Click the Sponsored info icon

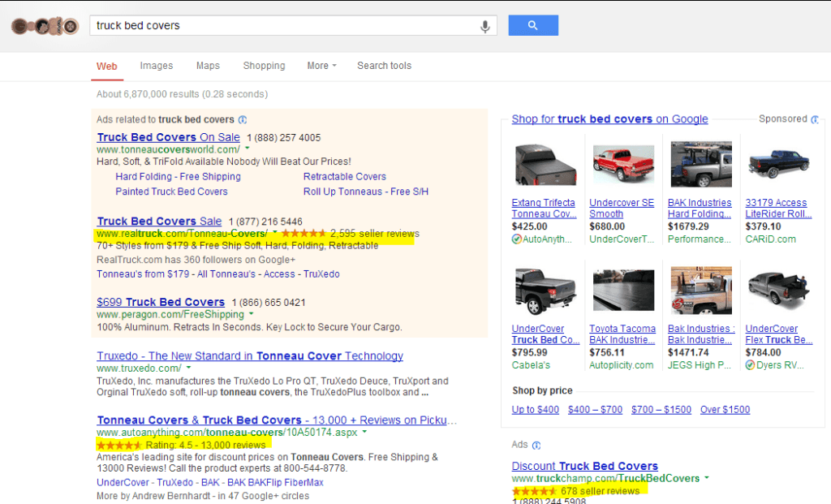click(x=816, y=118)
